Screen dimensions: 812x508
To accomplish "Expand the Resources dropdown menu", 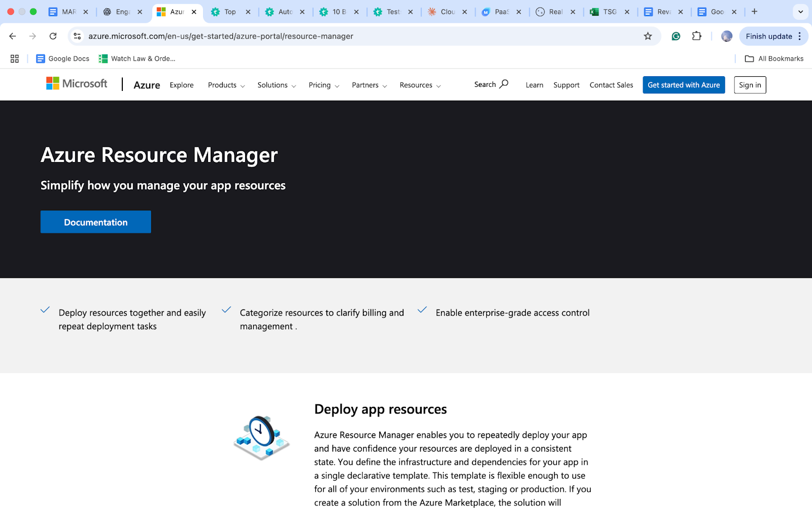I will pos(420,85).
